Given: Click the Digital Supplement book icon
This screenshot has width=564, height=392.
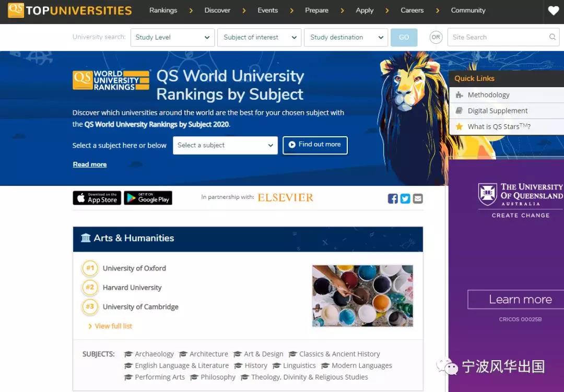Looking at the screenshot, I should click(x=459, y=111).
